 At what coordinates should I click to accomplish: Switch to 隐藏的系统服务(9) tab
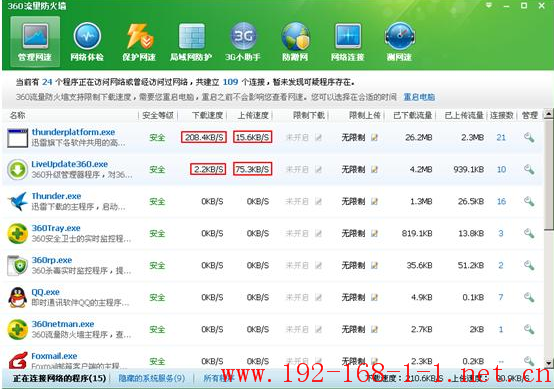click(x=152, y=378)
